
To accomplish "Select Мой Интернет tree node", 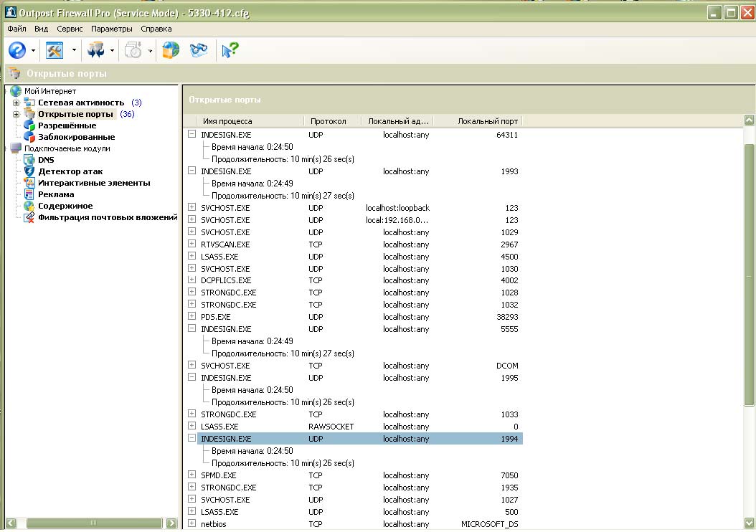I will (50, 91).
